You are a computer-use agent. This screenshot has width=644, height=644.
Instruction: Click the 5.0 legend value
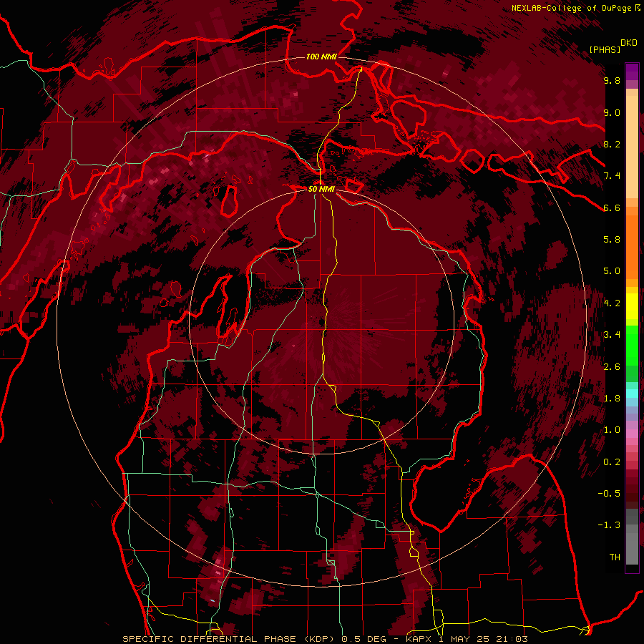pos(612,271)
